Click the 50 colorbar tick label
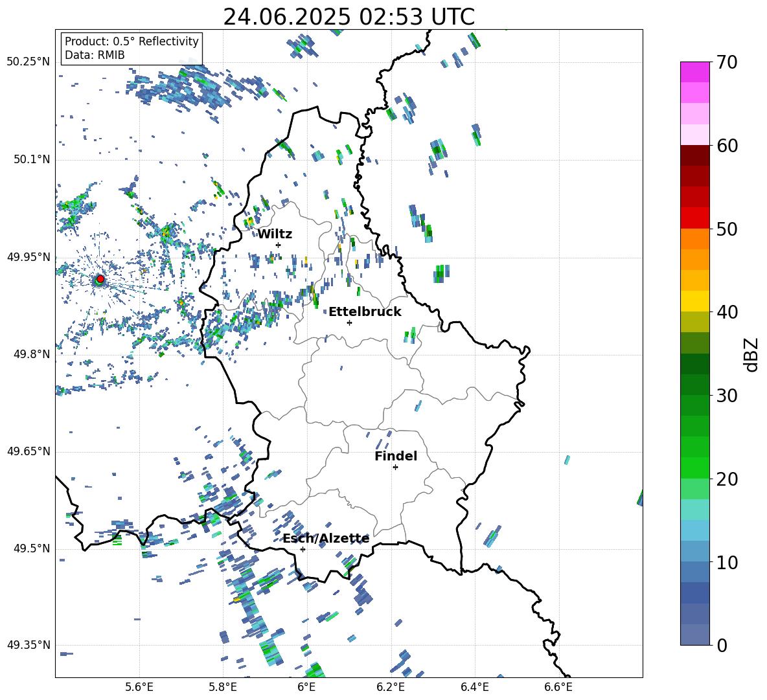 pyautogui.click(x=727, y=229)
